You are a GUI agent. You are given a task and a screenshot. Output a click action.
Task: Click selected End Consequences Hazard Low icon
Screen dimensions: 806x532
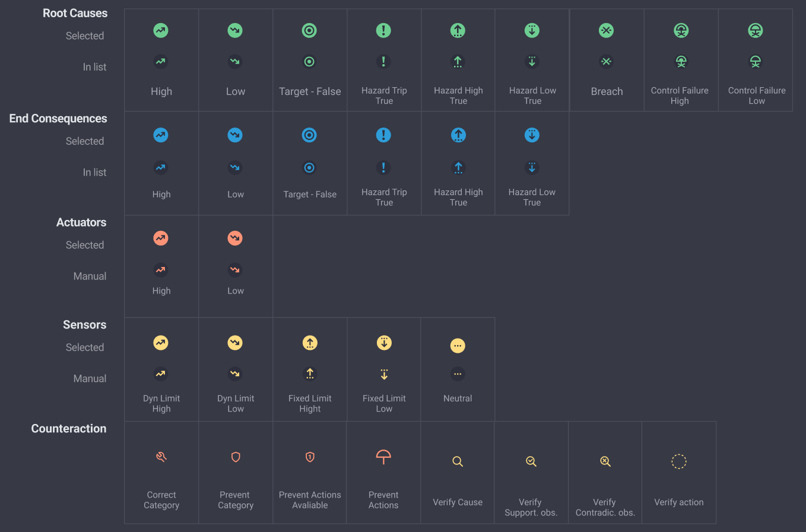point(532,135)
